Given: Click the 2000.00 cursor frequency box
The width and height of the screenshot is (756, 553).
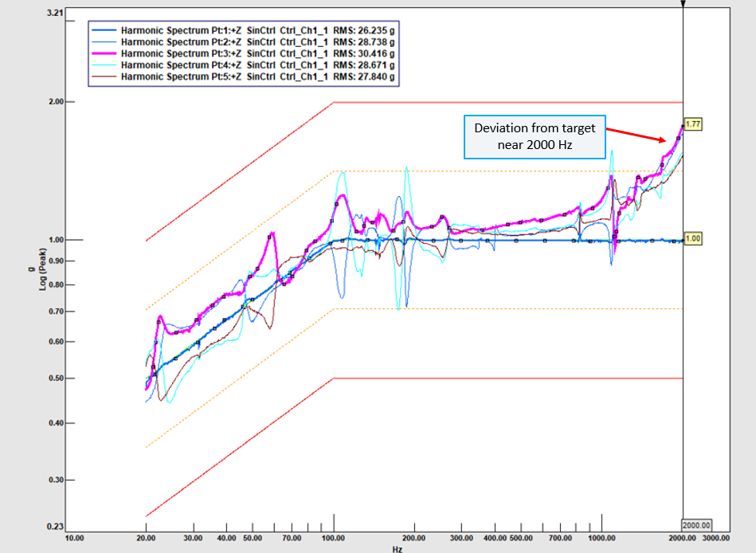Looking at the screenshot, I should [x=695, y=525].
